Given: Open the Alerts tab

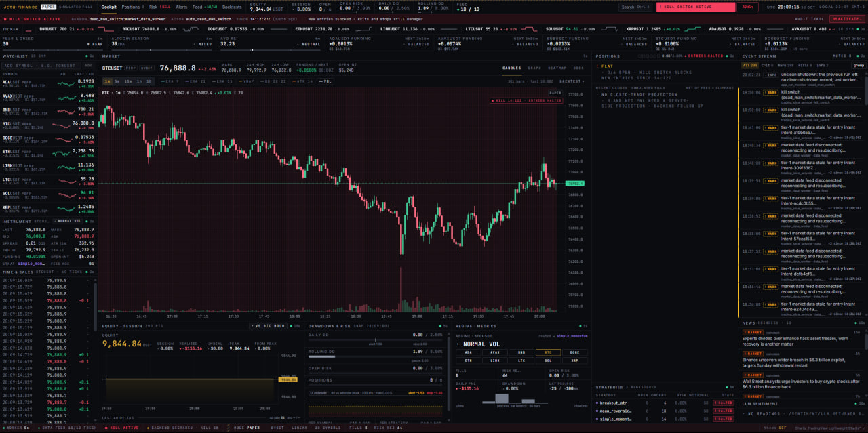Looking at the screenshot, I should (181, 7).
